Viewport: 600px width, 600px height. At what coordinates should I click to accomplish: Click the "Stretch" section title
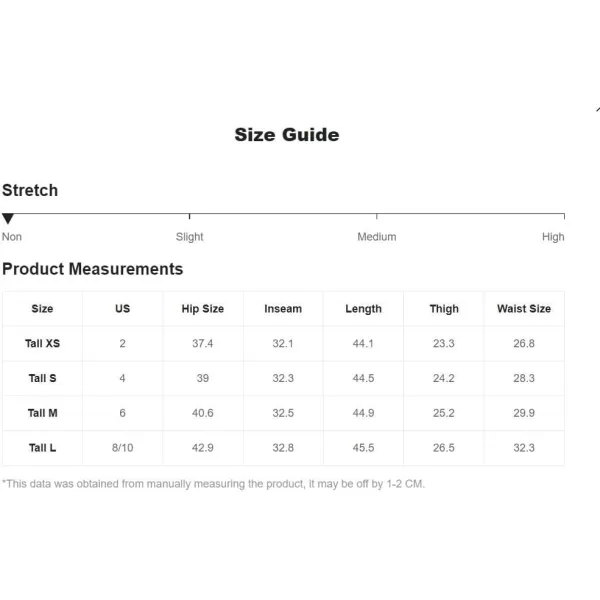pos(30,190)
